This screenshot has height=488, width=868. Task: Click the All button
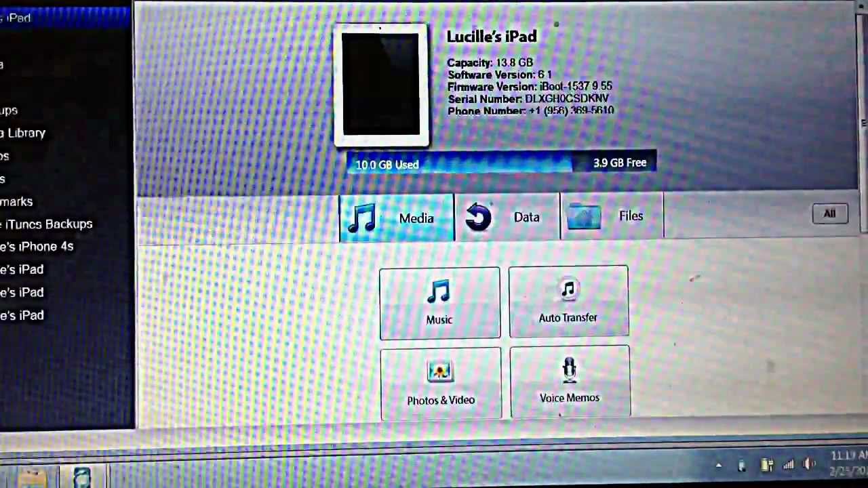[x=829, y=213]
